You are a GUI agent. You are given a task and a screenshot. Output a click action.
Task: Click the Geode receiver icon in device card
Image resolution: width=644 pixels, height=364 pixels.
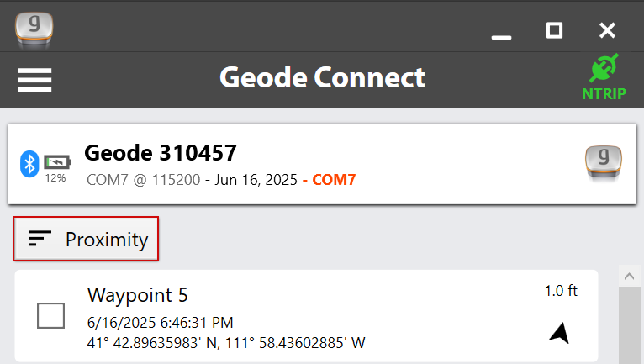pyautogui.click(x=603, y=163)
